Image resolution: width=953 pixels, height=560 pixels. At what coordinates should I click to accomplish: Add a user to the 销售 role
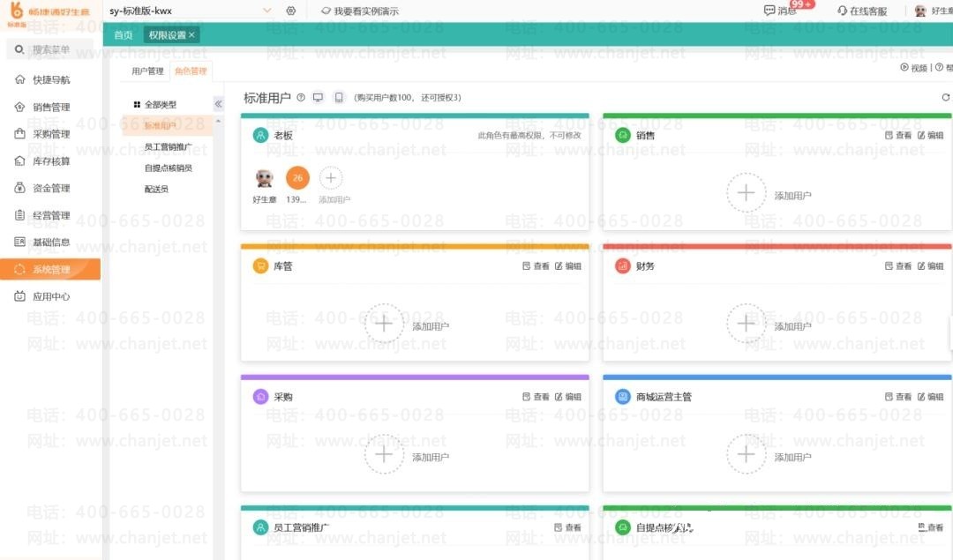747,192
